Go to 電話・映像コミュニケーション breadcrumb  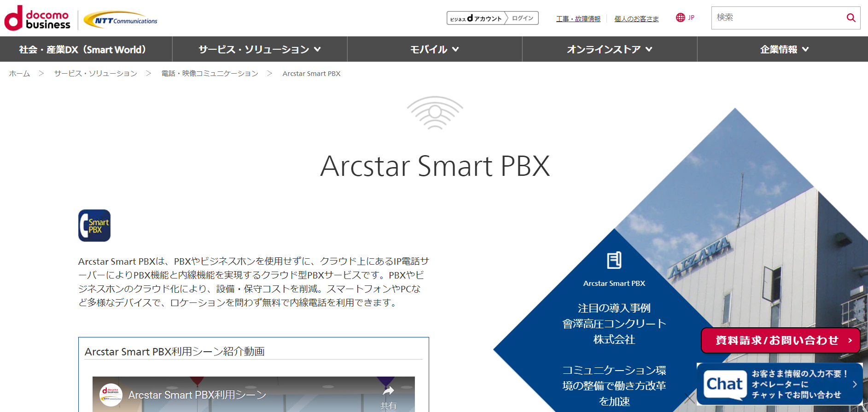[x=210, y=74]
